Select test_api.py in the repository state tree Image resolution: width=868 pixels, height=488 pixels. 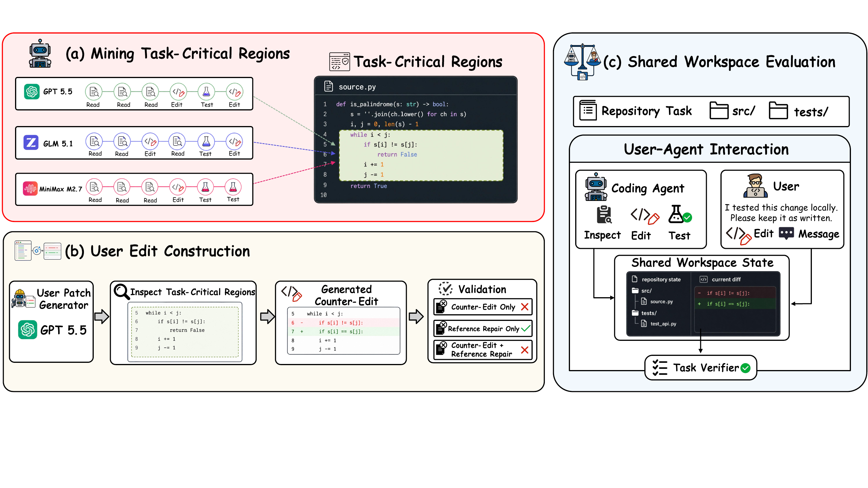(659, 324)
